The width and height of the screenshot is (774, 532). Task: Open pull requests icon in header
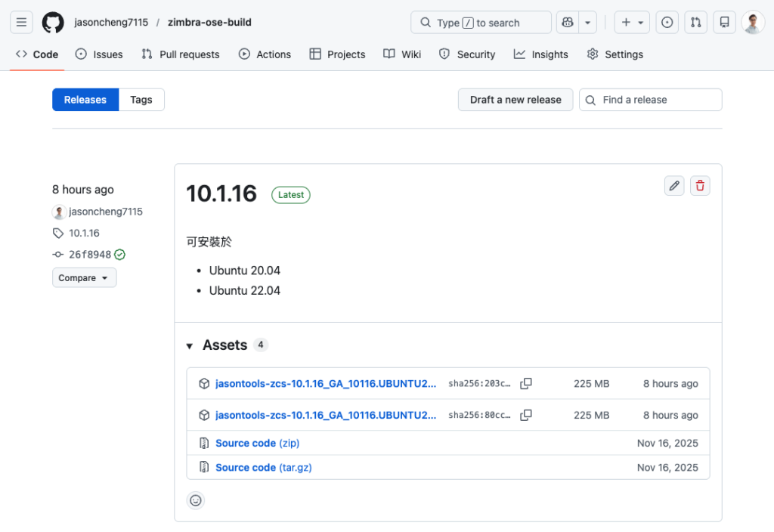tap(696, 22)
